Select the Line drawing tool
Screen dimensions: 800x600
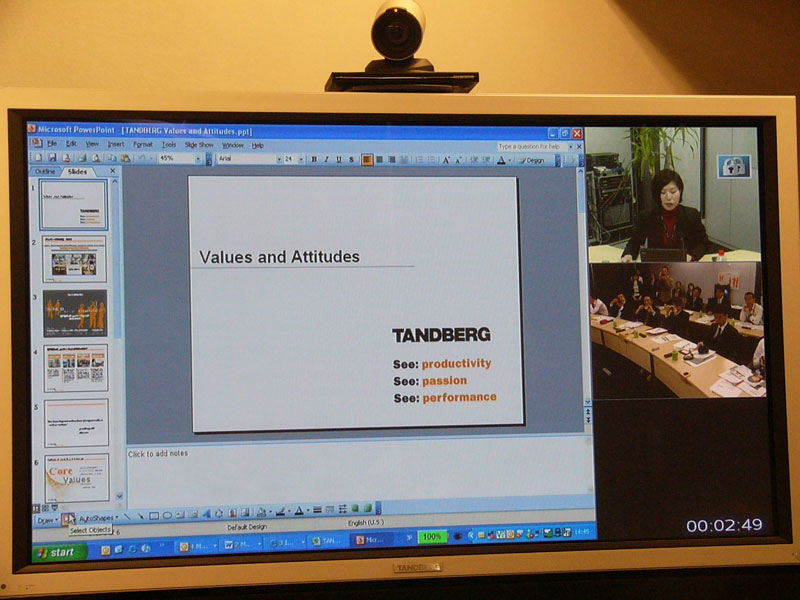pyautogui.click(x=128, y=517)
